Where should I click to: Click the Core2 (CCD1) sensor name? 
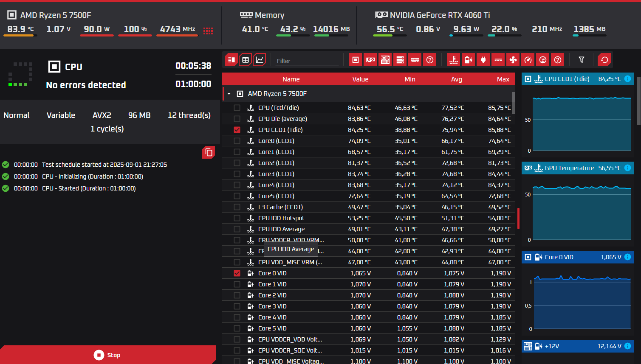point(276,163)
